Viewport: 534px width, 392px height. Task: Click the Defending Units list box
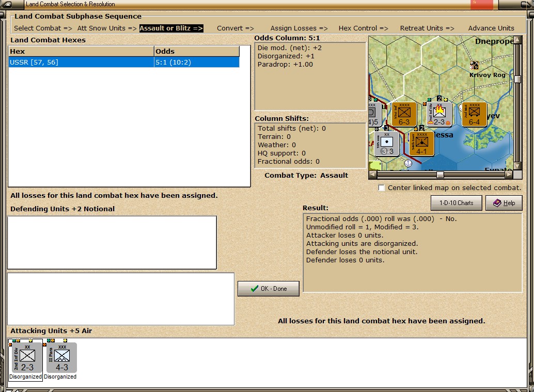(x=112, y=243)
